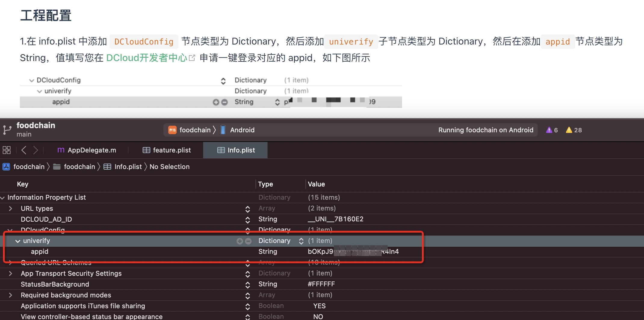
Task: Click the plus button on univerify row
Action: (240, 241)
